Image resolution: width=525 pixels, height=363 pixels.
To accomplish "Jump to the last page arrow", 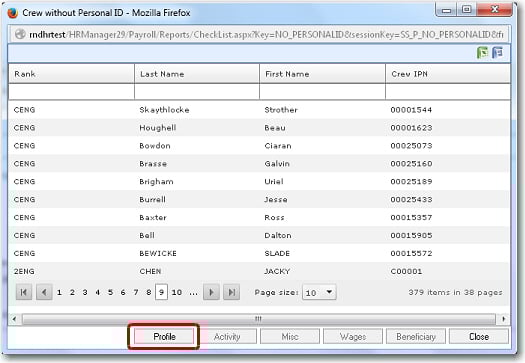I will pyautogui.click(x=232, y=292).
